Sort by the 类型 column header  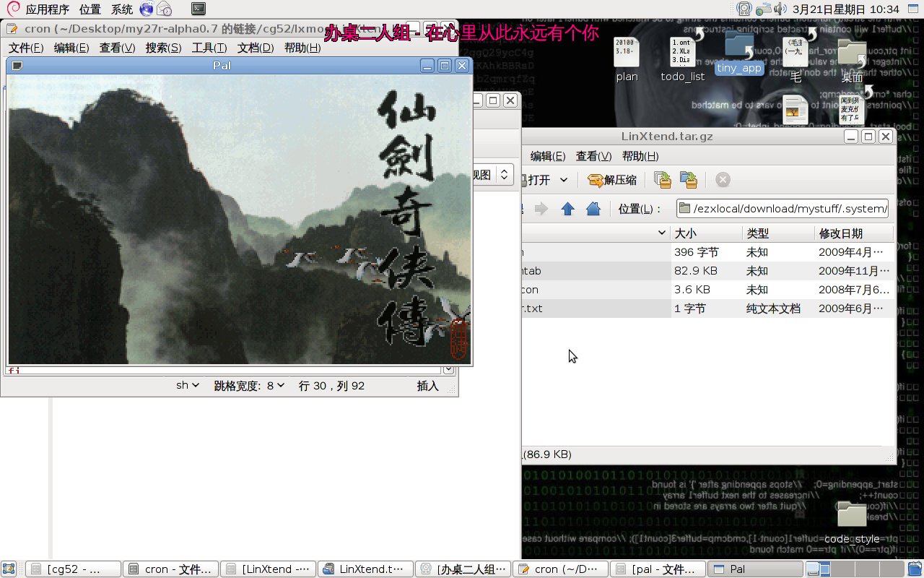[778, 233]
